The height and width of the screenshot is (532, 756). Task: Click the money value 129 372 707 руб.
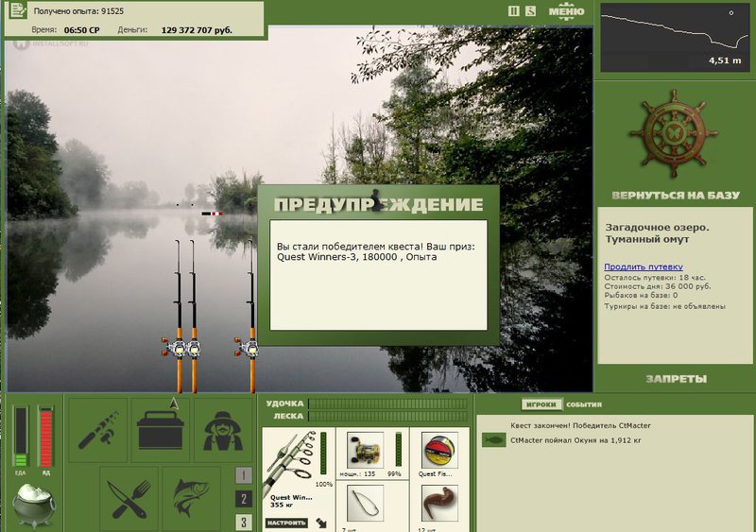[197, 30]
